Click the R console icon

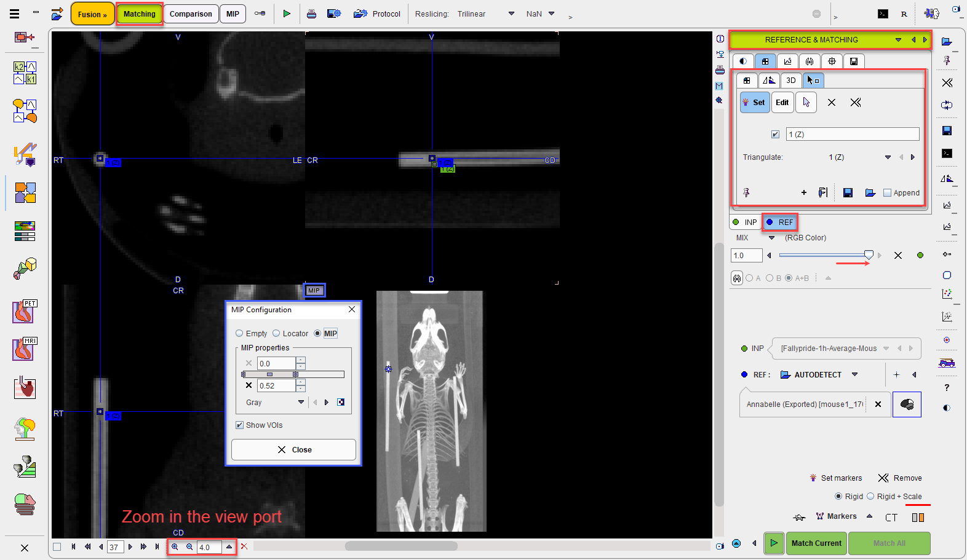904,14
